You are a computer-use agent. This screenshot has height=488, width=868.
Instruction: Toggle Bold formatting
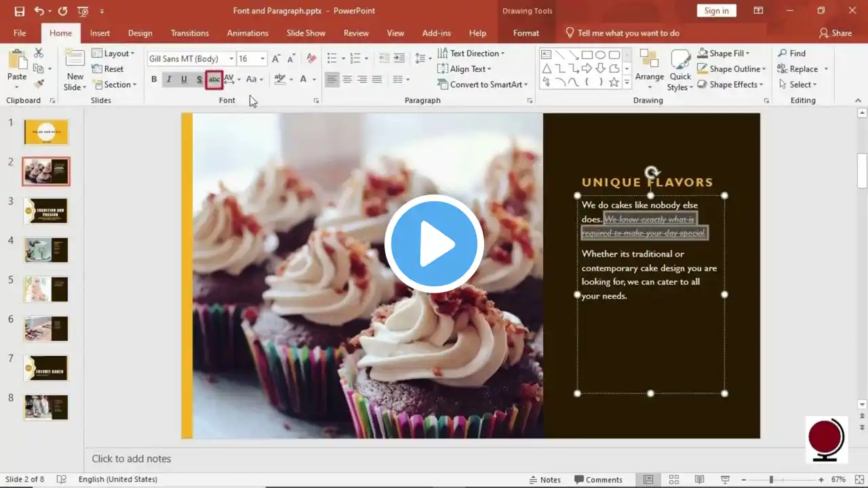[x=154, y=79]
